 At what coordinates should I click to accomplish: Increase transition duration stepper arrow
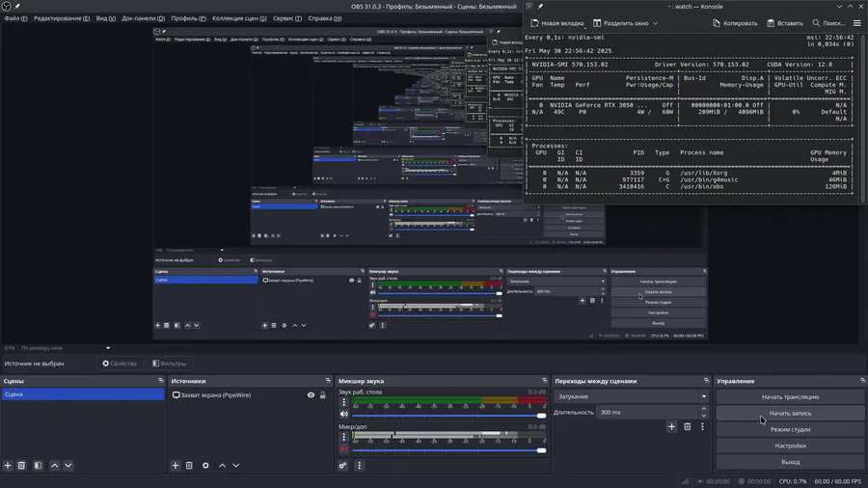tap(704, 410)
